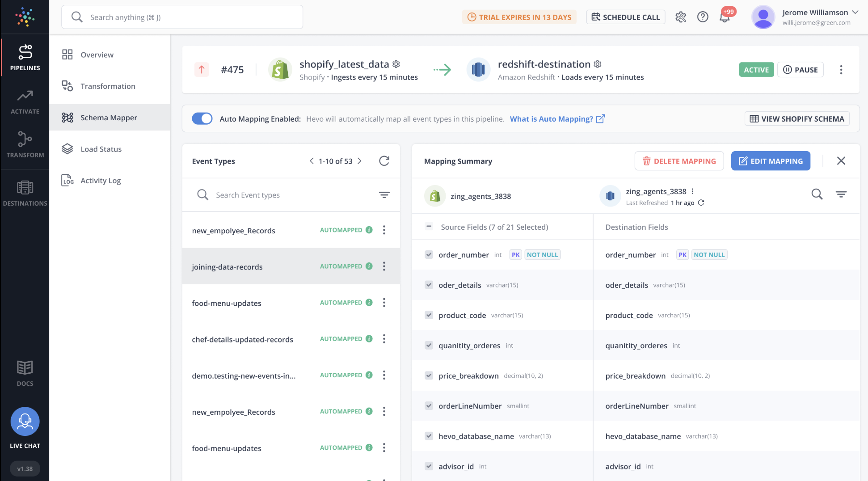This screenshot has width=868, height=481.
Task: Deselect the price_breakdown source field
Action: click(x=429, y=376)
